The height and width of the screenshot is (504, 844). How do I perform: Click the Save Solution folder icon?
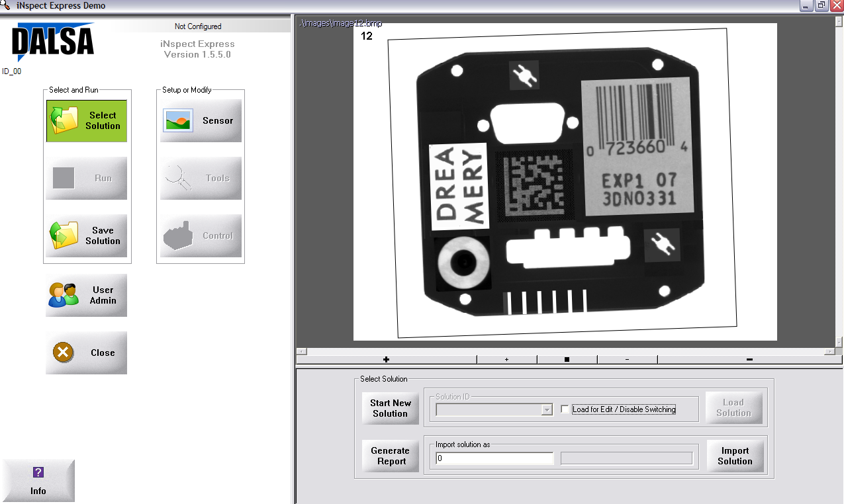pyautogui.click(x=65, y=235)
